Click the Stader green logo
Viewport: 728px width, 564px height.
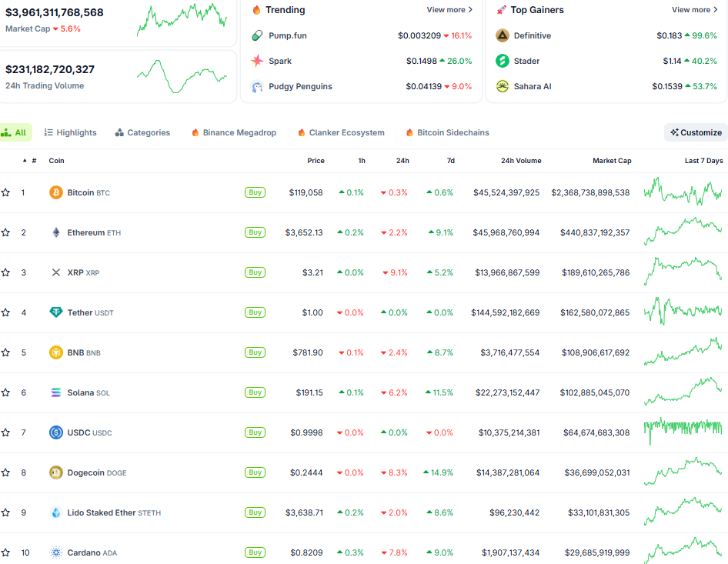[503, 61]
